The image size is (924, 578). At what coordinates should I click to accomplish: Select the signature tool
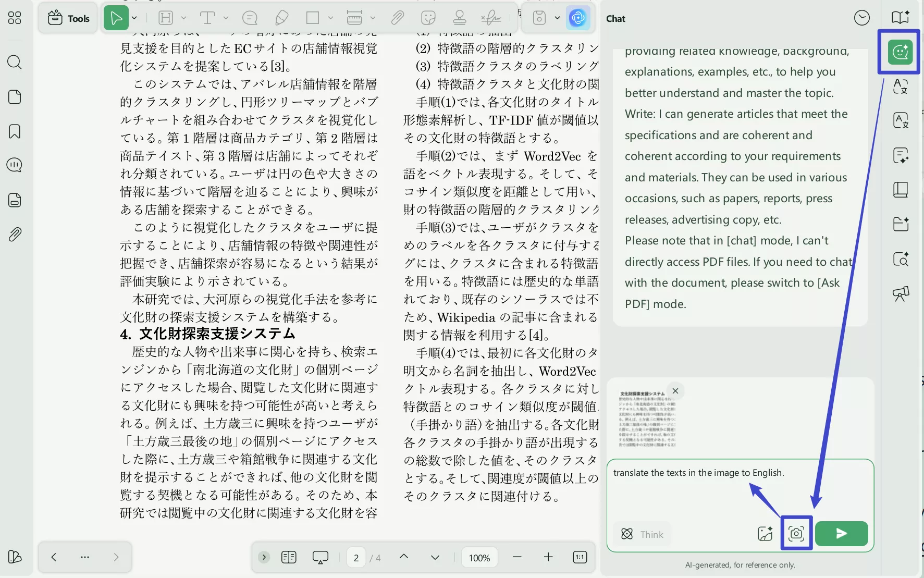click(490, 18)
